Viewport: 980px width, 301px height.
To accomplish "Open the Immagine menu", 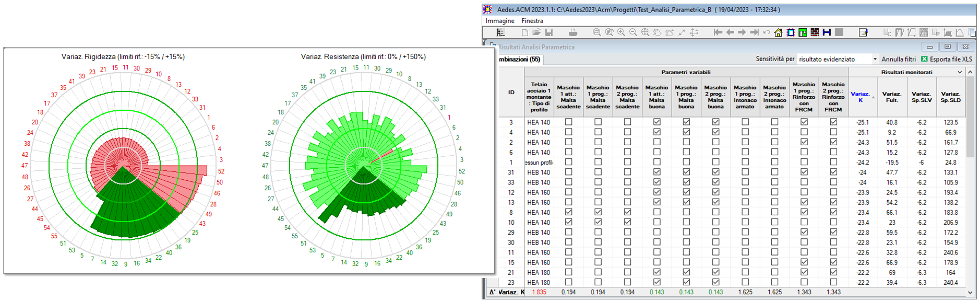I will pos(500,21).
